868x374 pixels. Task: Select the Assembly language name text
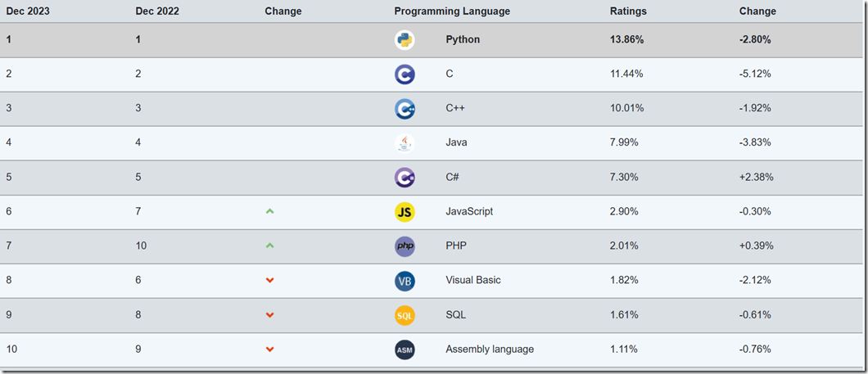(x=490, y=349)
